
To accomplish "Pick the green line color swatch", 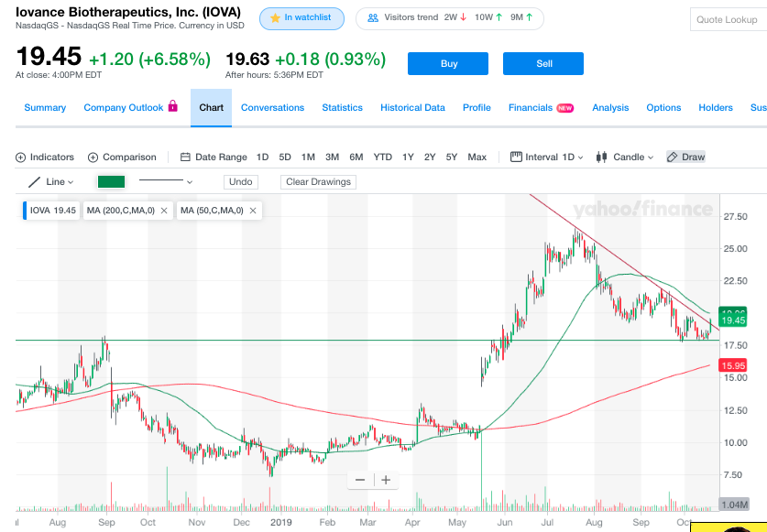I will pos(112,182).
